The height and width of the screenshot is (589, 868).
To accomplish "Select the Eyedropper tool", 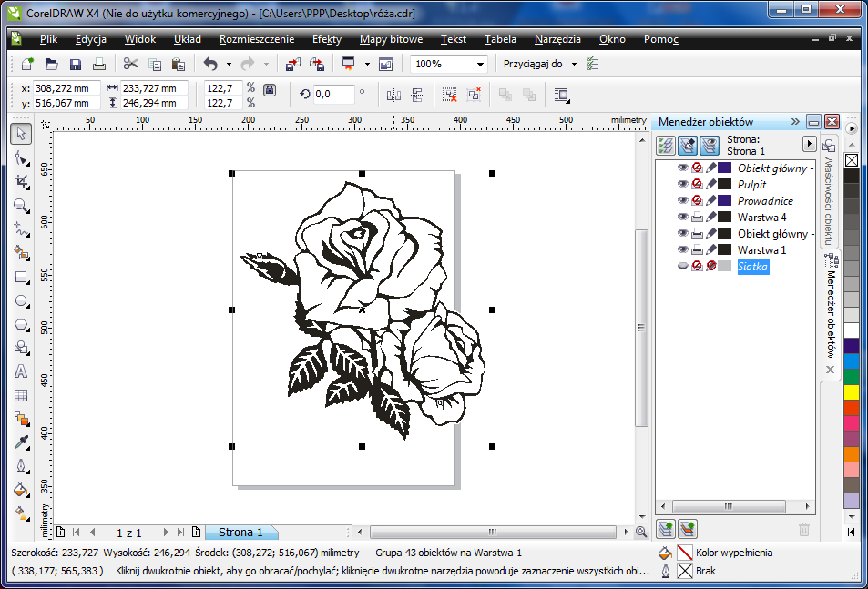I will click(x=21, y=442).
